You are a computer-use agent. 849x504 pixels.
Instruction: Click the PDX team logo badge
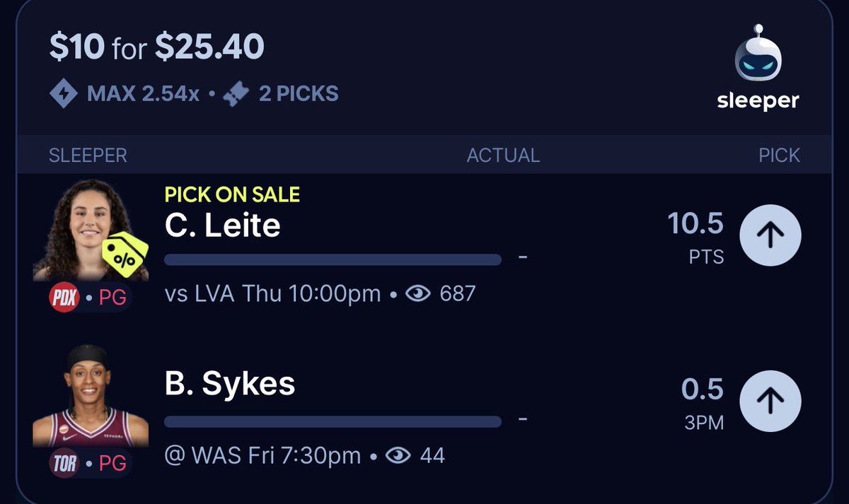(x=63, y=298)
